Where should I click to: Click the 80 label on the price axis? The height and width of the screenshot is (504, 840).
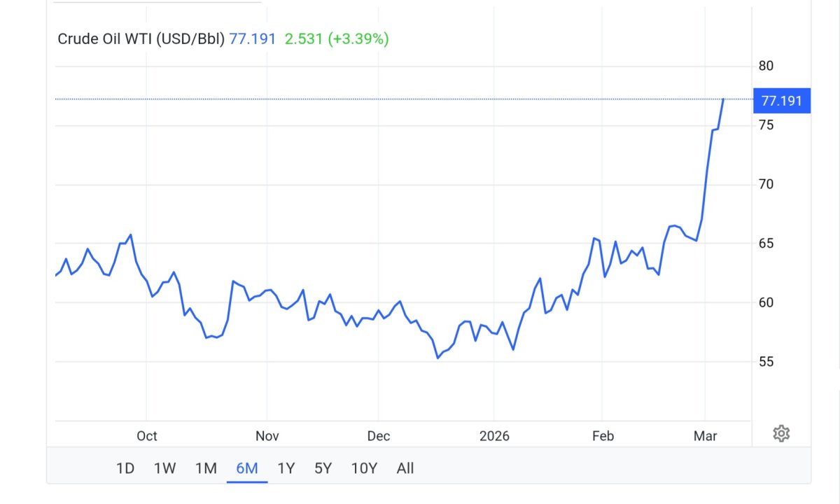click(x=766, y=66)
